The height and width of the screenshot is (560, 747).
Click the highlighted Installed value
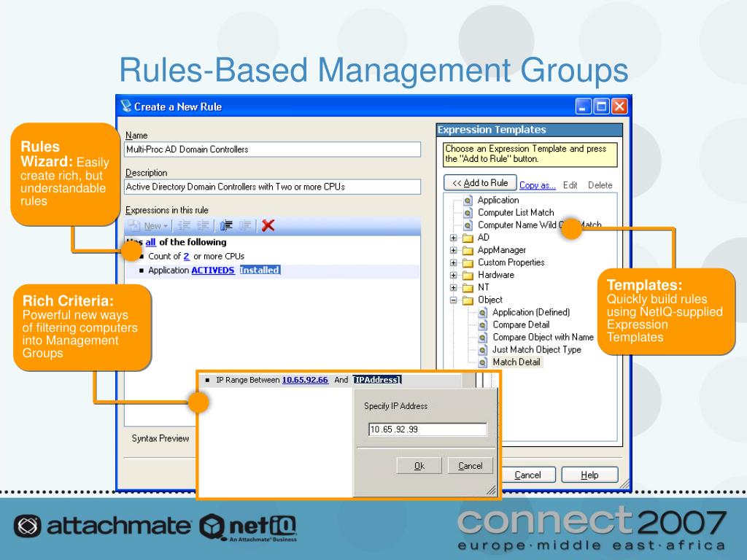pos(260,270)
